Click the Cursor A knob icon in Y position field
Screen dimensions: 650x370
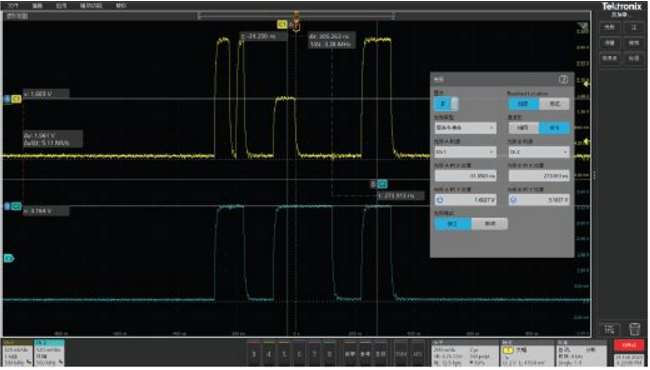pyautogui.click(x=440, y=200)
